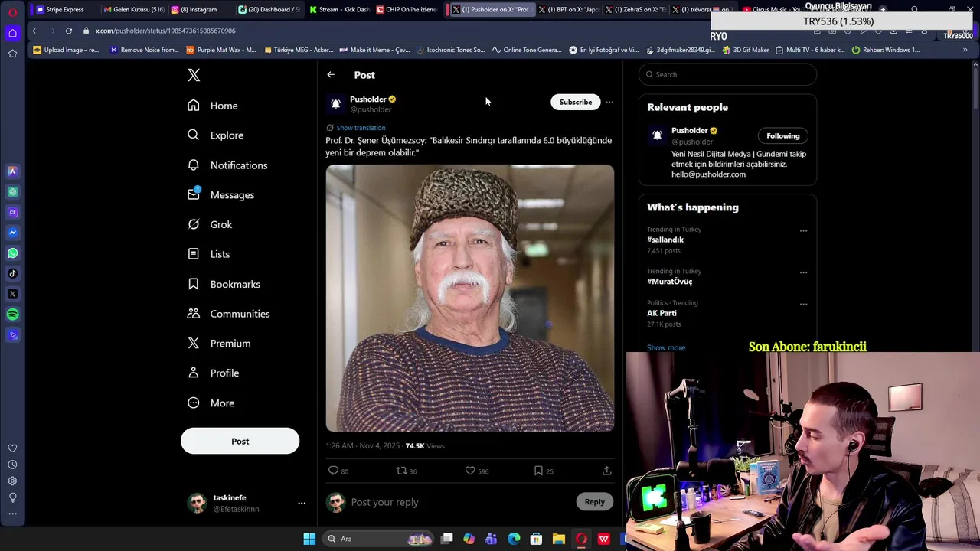The width and height of the screenshot is (980, 551).
Task: Switch to the Stripe Express tab
Action: coord(64,10)
